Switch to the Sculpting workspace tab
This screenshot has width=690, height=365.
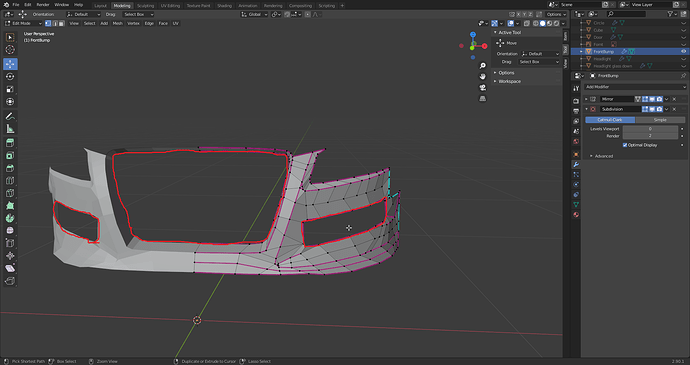click(x=145, y=6)
